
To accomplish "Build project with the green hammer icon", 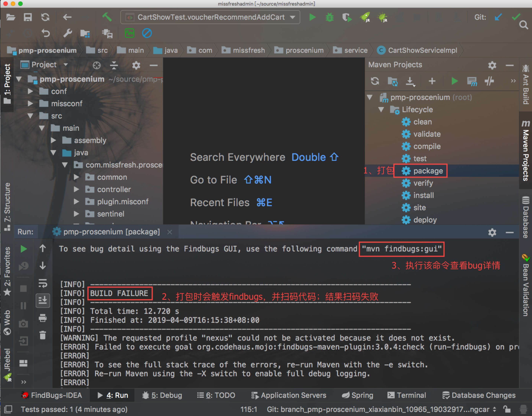I will (x=107, y=17).
